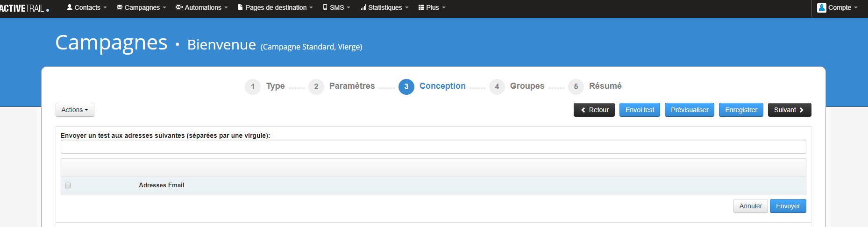Image resolution: width=868 pixels, height=227 pixels.
Task: Click Prévisualiser to preview campaign
Action: [689, 110]
